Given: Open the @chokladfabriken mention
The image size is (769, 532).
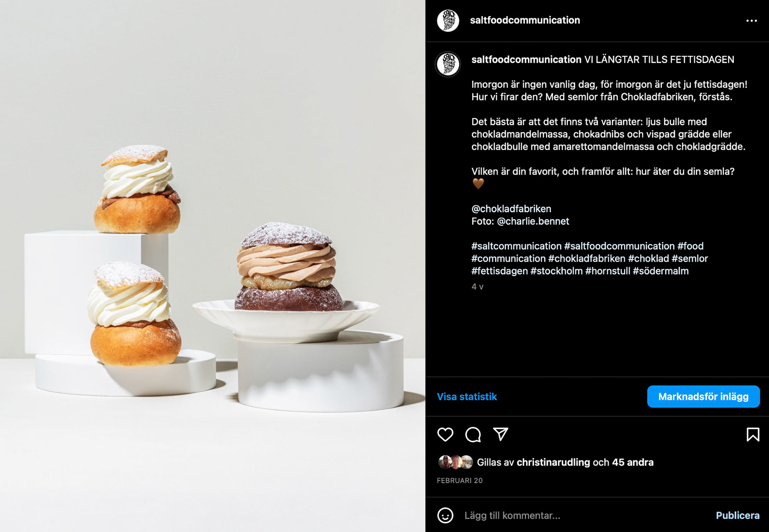Looking at the screenshot, I should 511,209.
